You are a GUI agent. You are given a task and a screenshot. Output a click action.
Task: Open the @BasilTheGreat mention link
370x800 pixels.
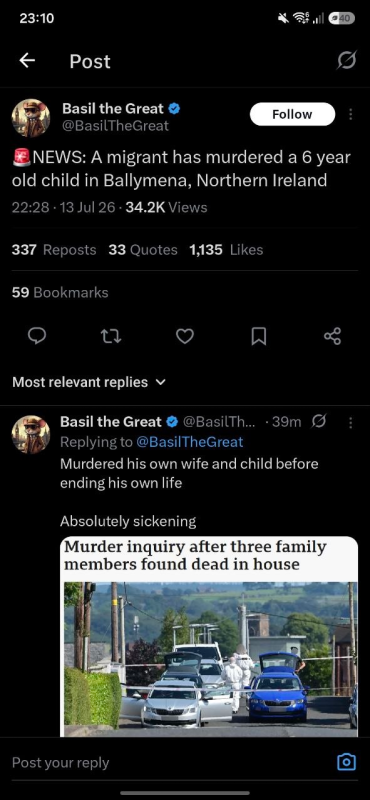pos(190,442)
